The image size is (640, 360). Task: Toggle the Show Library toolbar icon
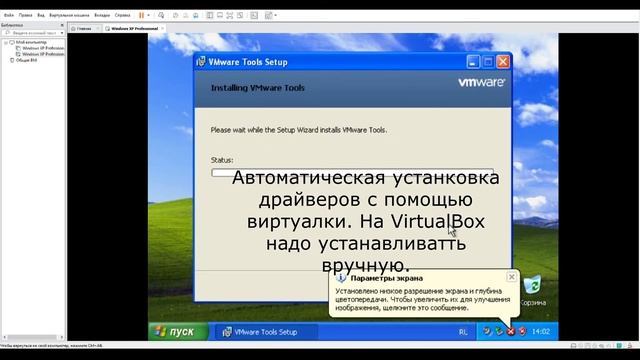click(x=210, y=15)
